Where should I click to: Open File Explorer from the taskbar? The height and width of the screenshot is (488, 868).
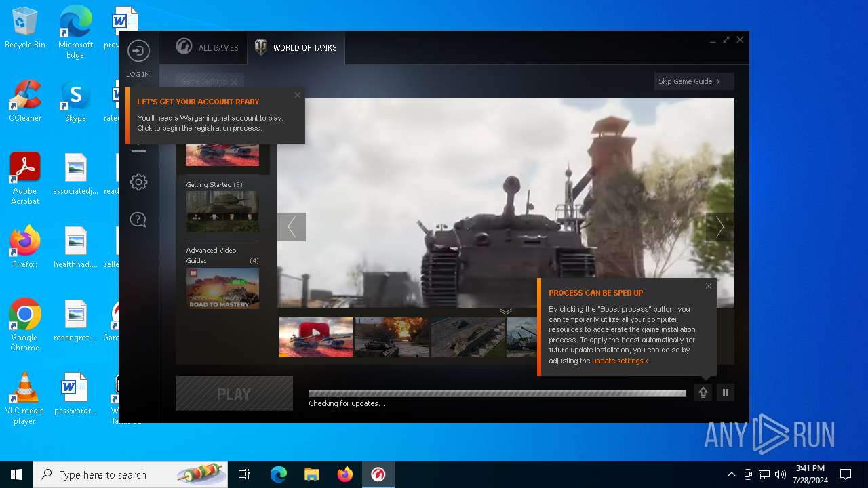tap(312, 474)
